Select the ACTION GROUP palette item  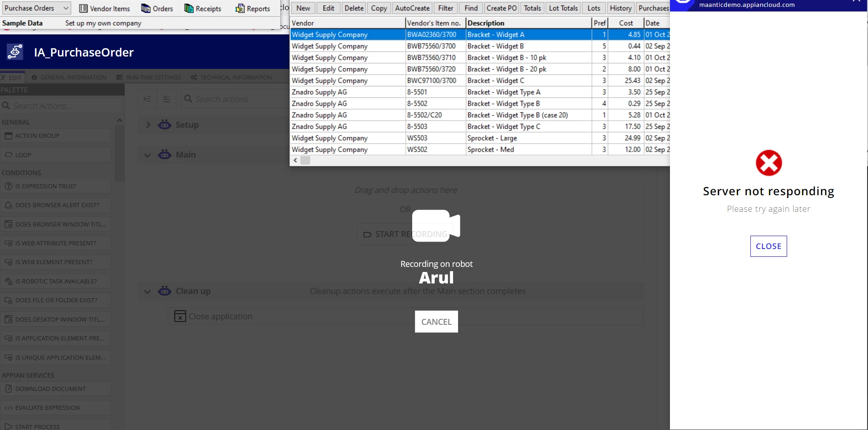[x=56, y=136]
